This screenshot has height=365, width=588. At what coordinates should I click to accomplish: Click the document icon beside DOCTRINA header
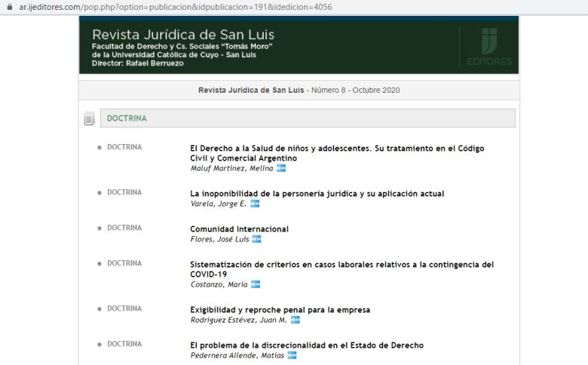89,118
